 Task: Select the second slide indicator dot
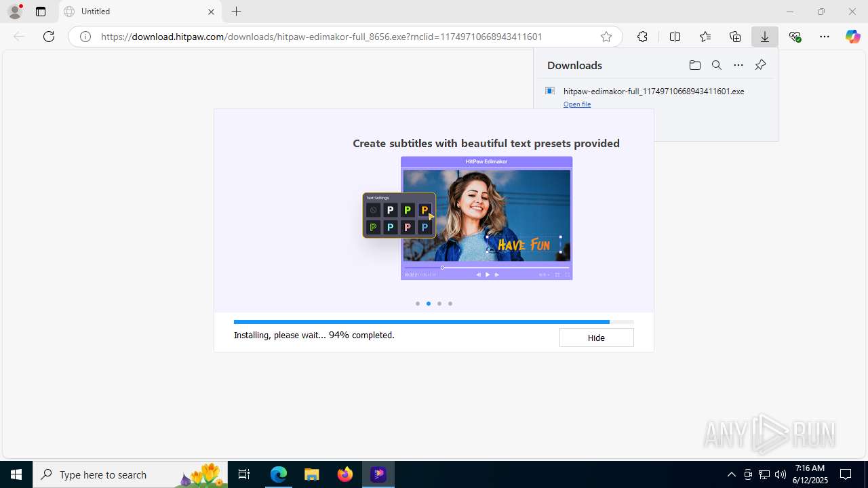tap(429, 304)
